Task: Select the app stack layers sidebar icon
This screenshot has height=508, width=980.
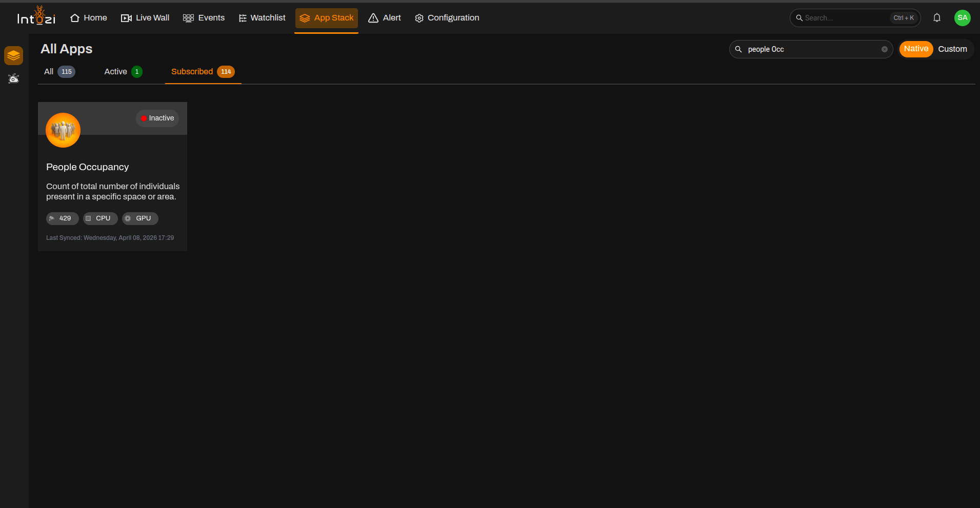Action: pos(14,55)
